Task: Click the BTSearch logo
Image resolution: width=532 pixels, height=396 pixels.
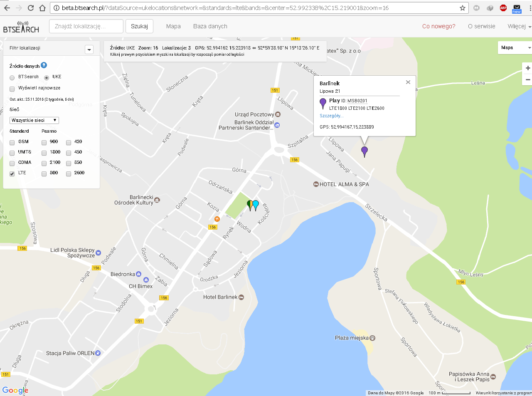Action: pos(21,27)
